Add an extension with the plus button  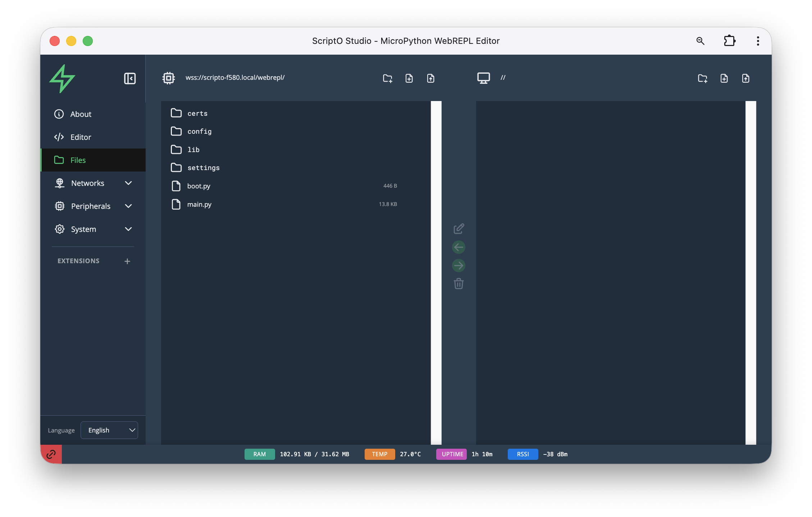(127, 261)
